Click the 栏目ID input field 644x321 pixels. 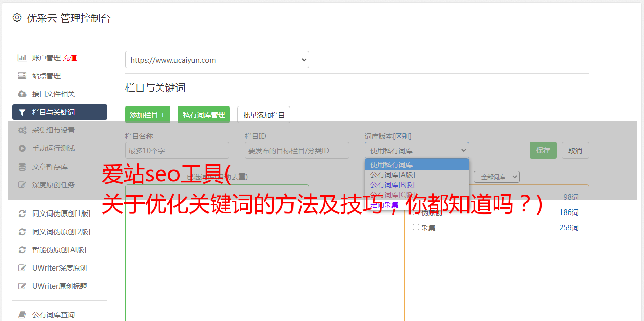[x=297, y=150]
